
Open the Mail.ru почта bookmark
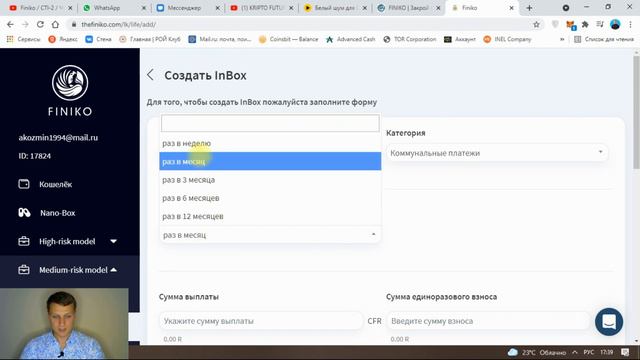coord(220,39)
